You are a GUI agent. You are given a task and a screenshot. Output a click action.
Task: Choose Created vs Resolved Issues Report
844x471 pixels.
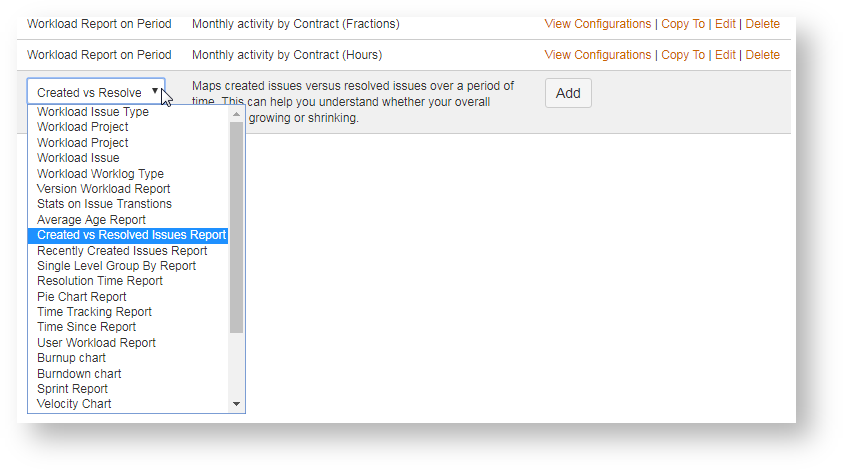point(131,235)
